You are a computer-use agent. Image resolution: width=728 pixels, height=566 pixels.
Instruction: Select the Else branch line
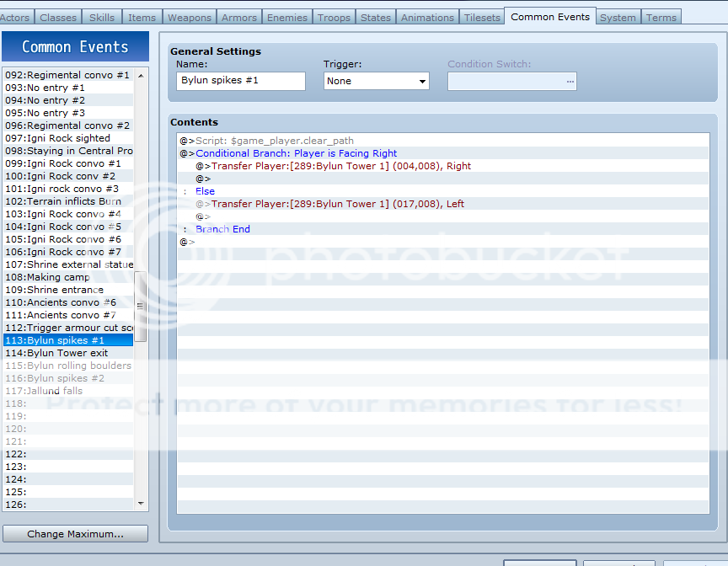point(205,191)
